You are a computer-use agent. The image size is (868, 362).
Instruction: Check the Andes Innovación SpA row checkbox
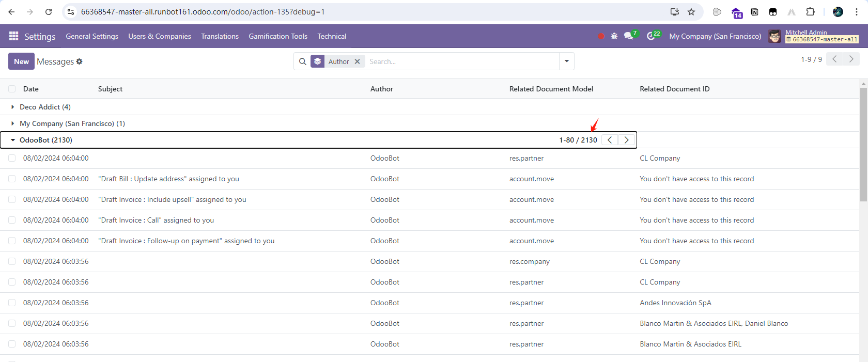click(12, 303)
